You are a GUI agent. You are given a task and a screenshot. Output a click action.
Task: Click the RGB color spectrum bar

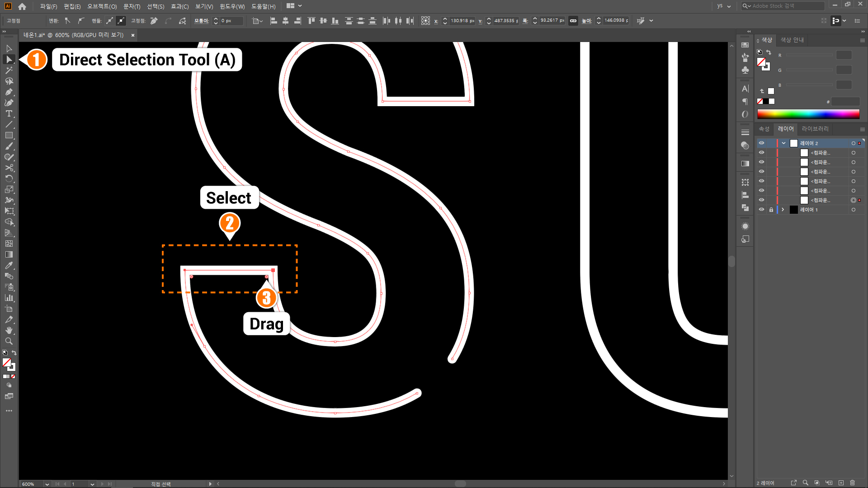point(808,114)
